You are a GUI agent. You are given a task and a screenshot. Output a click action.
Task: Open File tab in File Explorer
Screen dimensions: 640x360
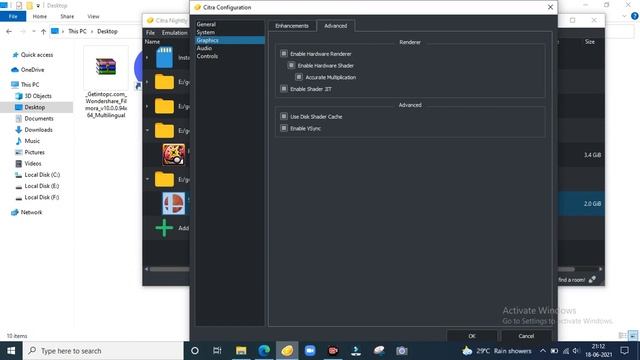pos(13,16)
